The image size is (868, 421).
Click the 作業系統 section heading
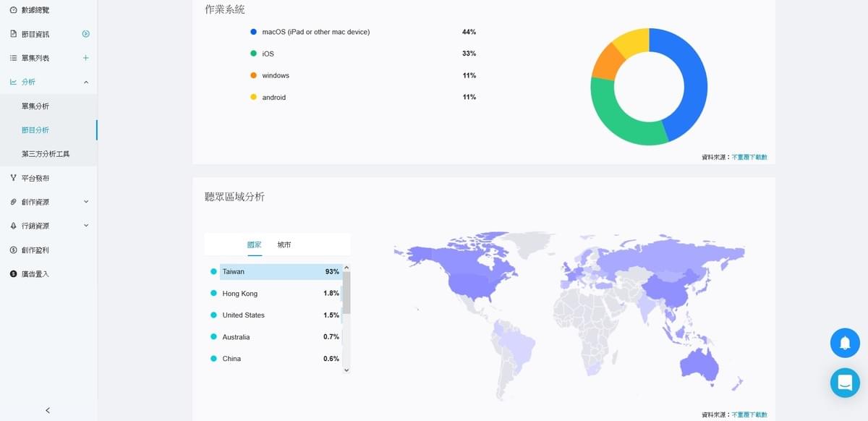pyautogui.click(x=225, y=9)
